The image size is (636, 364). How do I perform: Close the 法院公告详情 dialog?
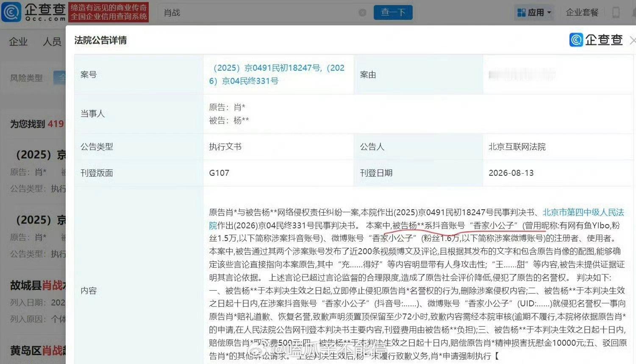coord(633,40)
